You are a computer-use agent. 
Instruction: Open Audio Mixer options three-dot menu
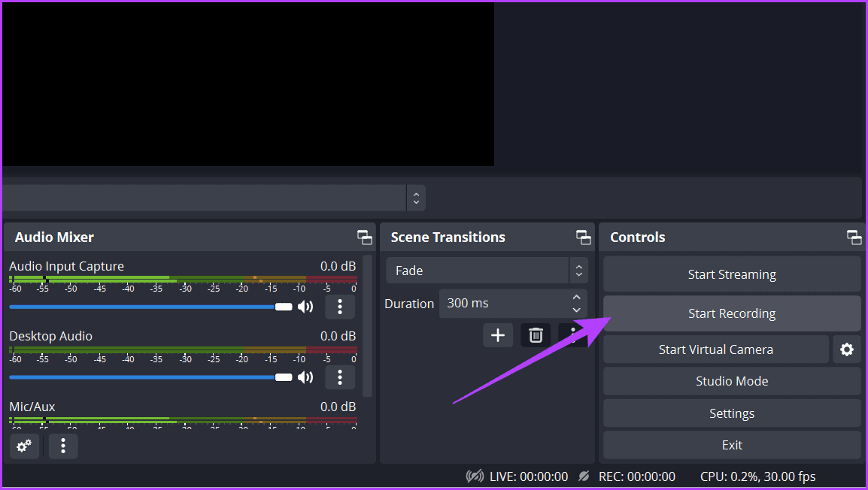pyautogui.click(x=63, y=446)
